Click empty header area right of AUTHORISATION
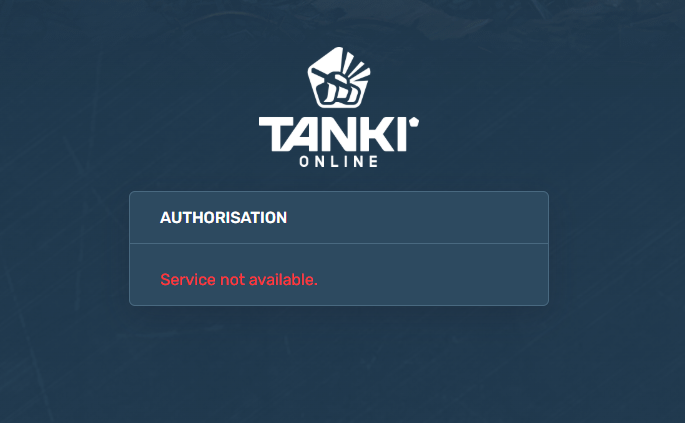Image resolution: width=685 pixels, height=423 pixels. pos(415,218)
